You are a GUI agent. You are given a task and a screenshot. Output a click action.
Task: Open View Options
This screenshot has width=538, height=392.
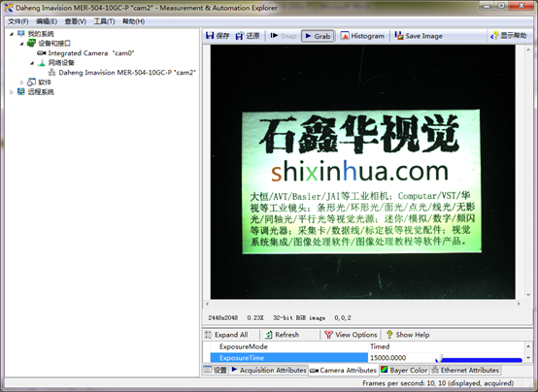[351, 335]
